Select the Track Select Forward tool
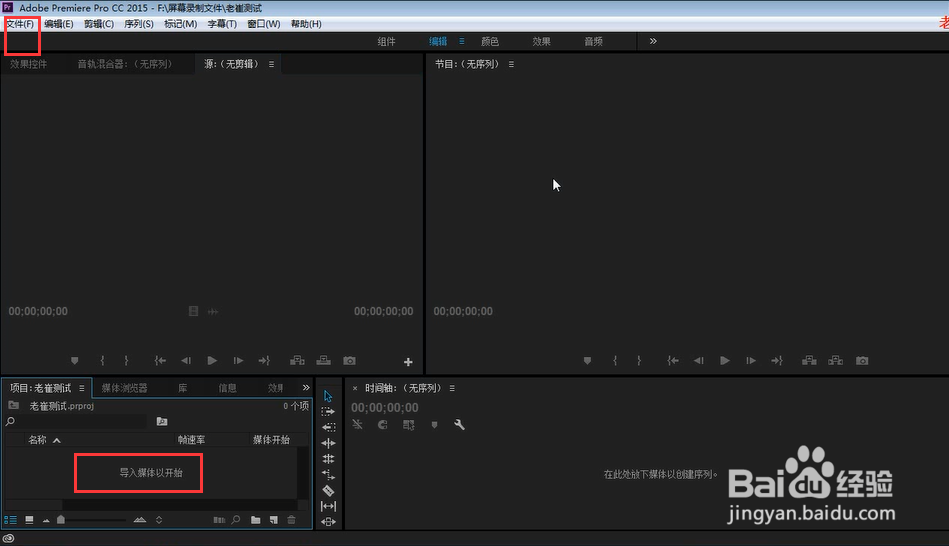Viewport: 949px width, 546px height. 328,412
